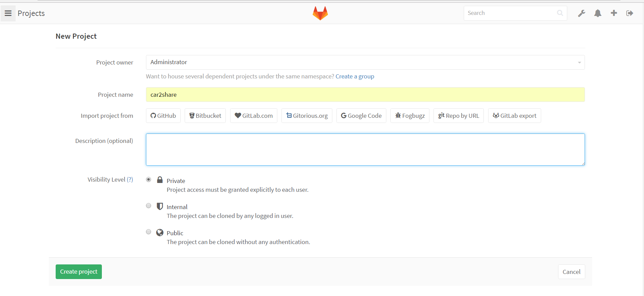This screenshot has height=296, width=644.
Task: Click the Visibility Level help question mark
Action: [x=130, y=180]
